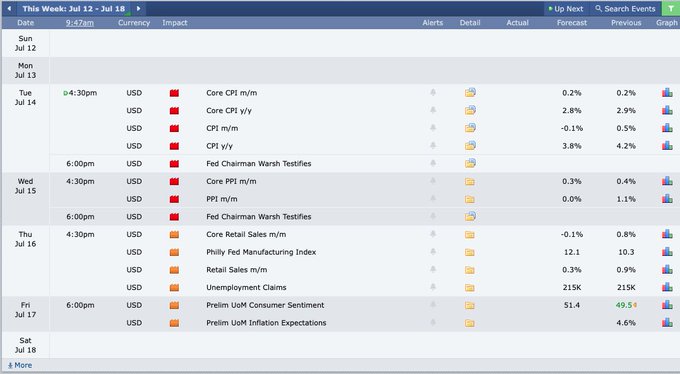The width and height of the screenshot is (680, 374).
Task: Click orange impact icon for Prelim UoM Consumer Sentiment
Action: 174,305
